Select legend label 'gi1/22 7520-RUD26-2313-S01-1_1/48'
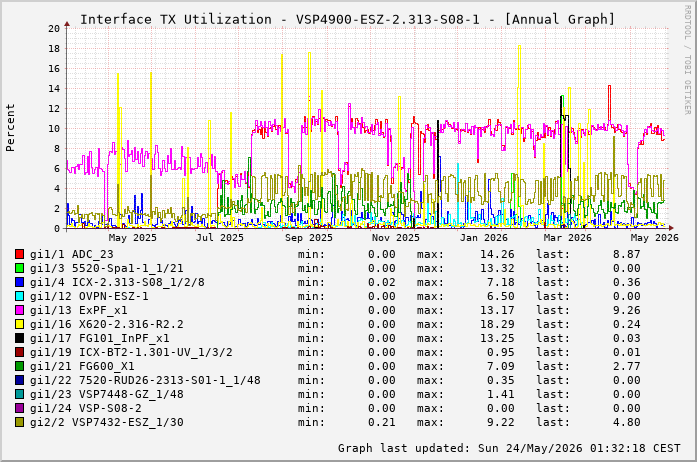The height and width of the screenshot is (462, 697). click(x=145, y=380)
